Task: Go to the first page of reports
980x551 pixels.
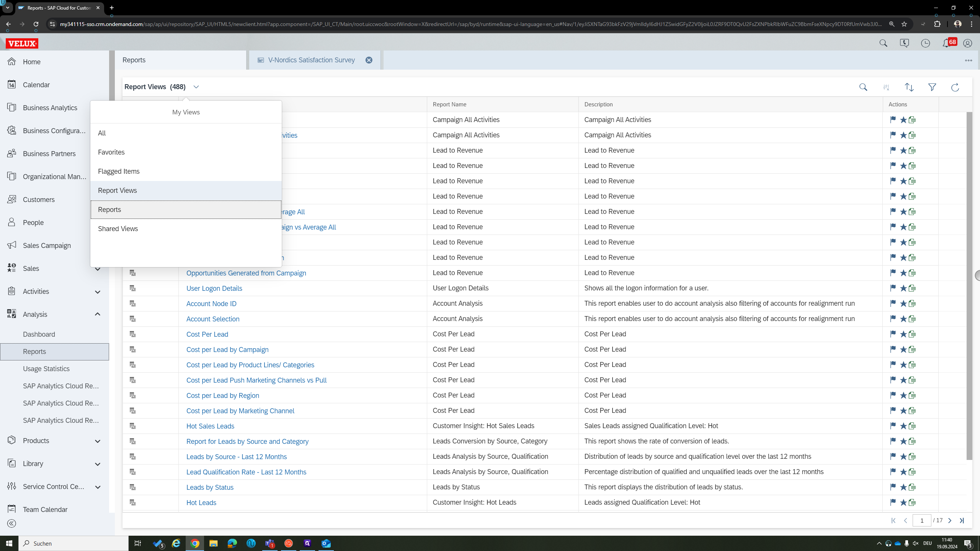Action: [x=893, y=520]
